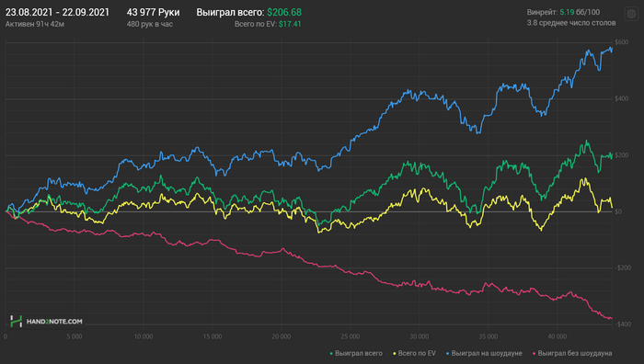Click the $200 y-axis label

[621, 155]
